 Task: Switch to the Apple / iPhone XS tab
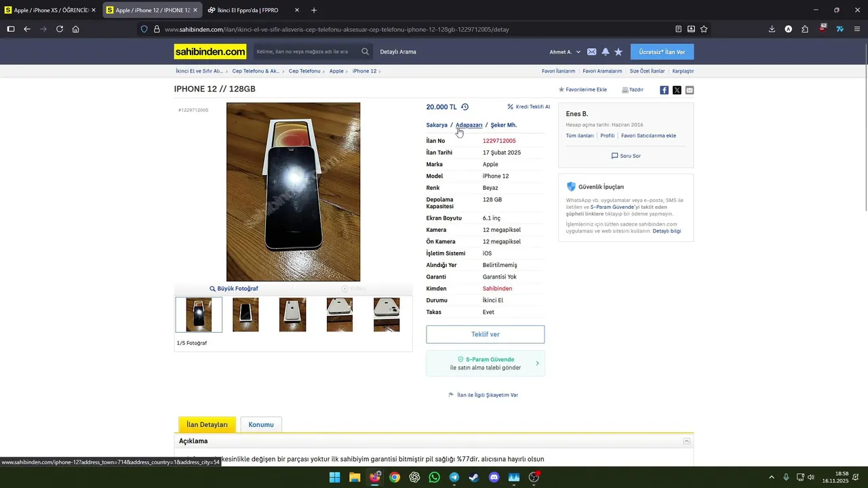tap(50, 10)
